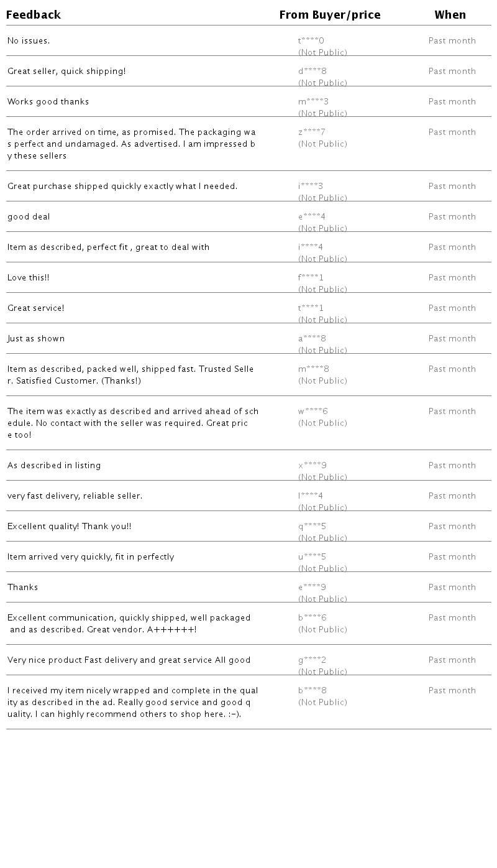Select buyer g****2
This screenshot has height=868, width=497.
click(x=312, y=660)
